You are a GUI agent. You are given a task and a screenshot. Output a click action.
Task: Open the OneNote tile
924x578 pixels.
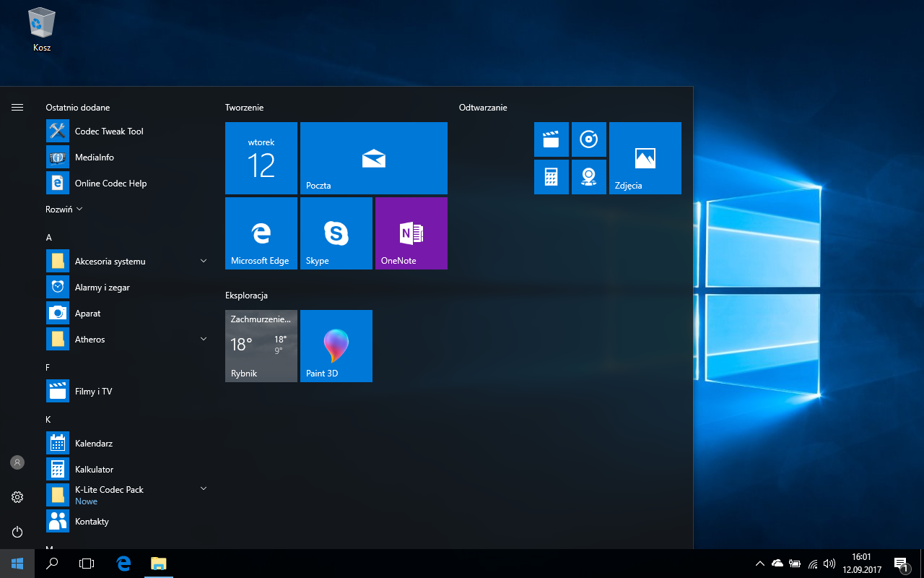point(411,233)
